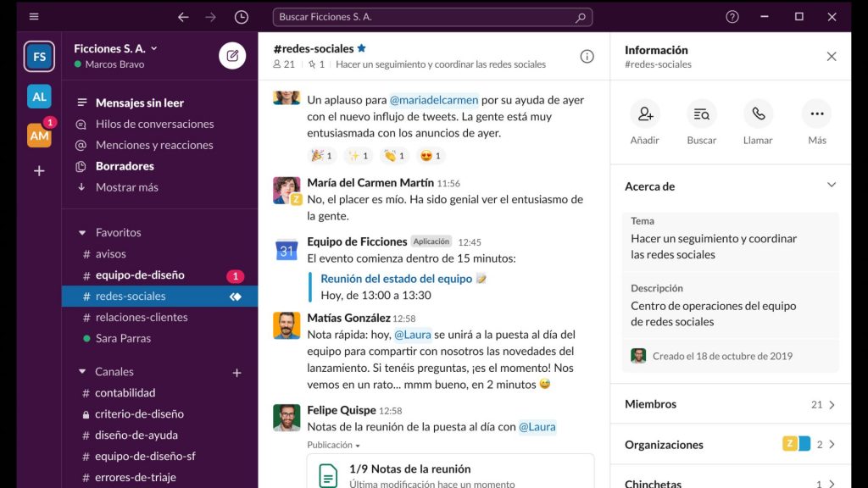Open channel details info icon

click(x=587, y=56)
